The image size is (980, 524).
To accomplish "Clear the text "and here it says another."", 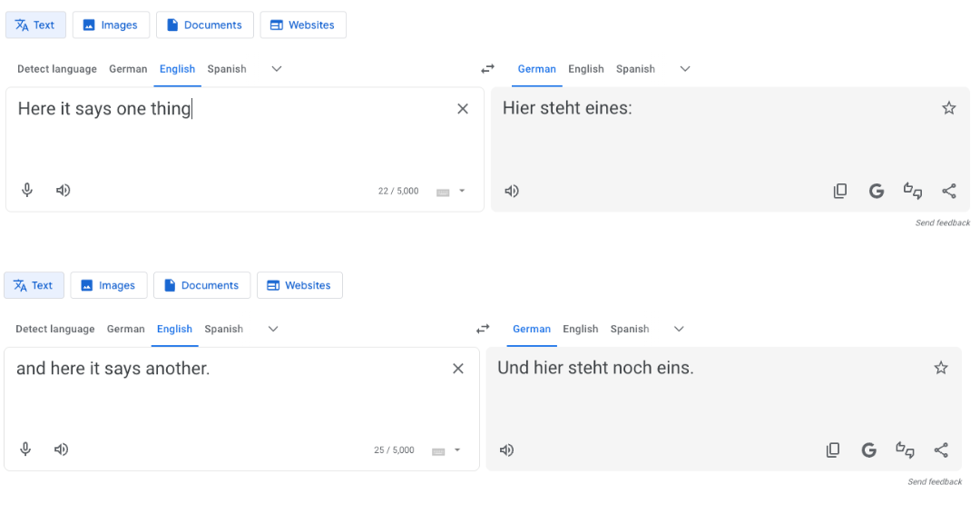I will pyautogui.click(x=458, y=368).
